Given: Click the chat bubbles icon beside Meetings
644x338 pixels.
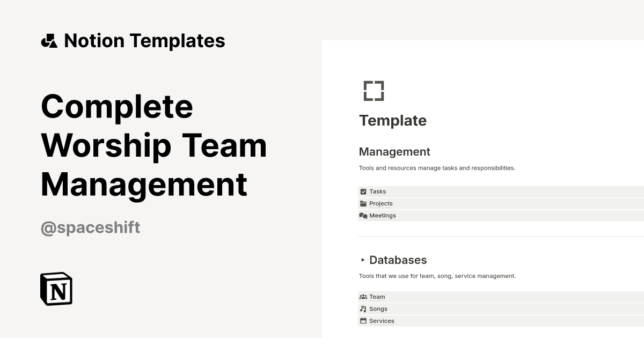Looking at the screenshot, I should [x=363, y=216].
